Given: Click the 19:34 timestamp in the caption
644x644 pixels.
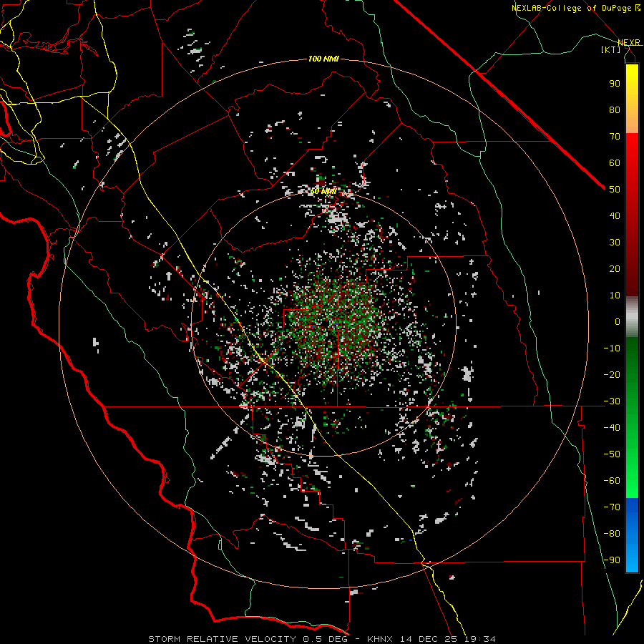Looking at the screenshot, I should [x=480, y=639].
